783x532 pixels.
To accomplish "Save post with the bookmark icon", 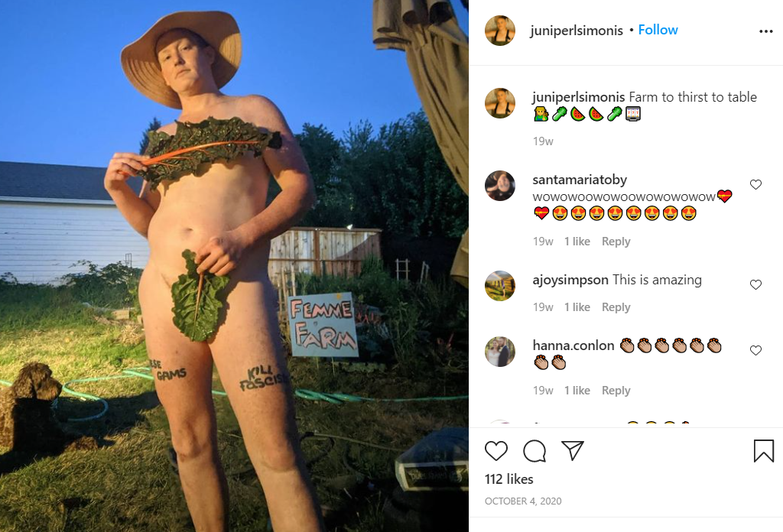I will [764, 451].
